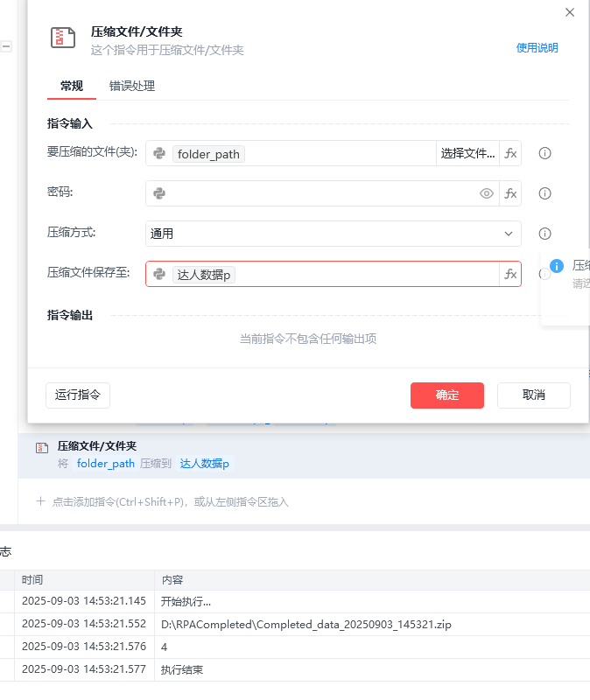
Task: Click Python icon in save-to field
Action: pyautogui.click(x=159, y=274)
